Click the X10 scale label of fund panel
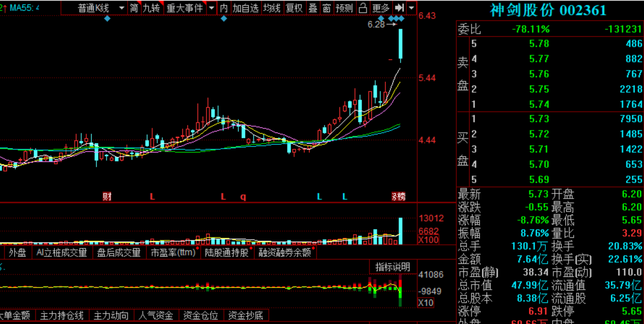This screenshot has width=644, height=324. point(425,303)
